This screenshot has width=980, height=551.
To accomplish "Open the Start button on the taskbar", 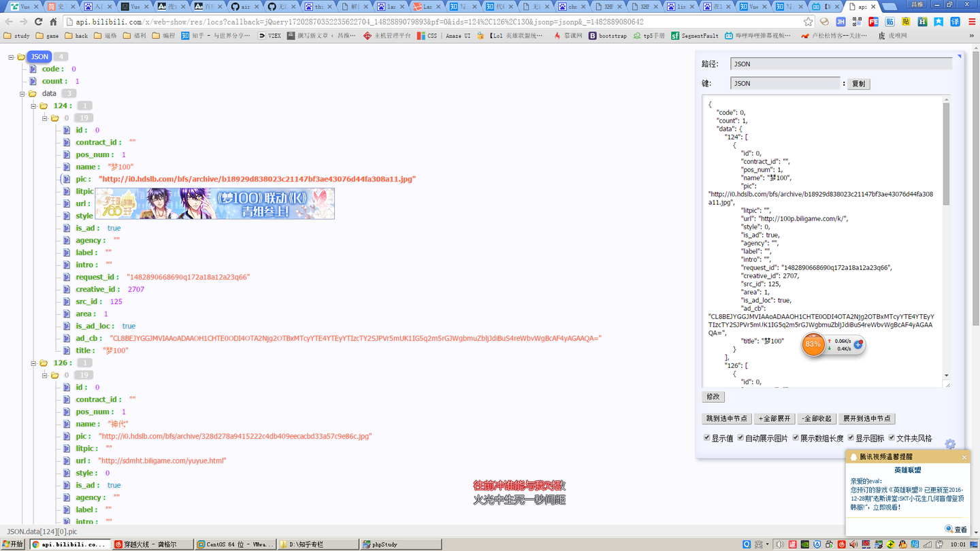I will (x=13, y=544).
